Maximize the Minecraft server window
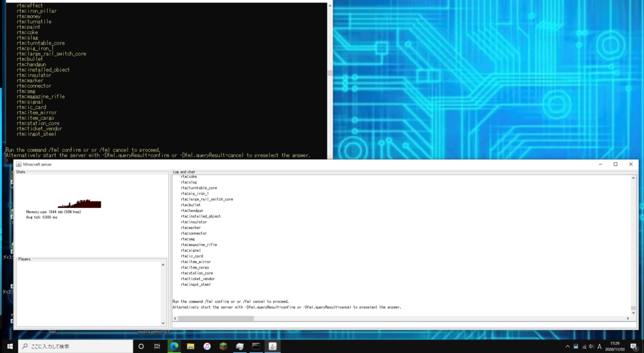The width and height of the screenshot is (644, 353). coord(615,164)
